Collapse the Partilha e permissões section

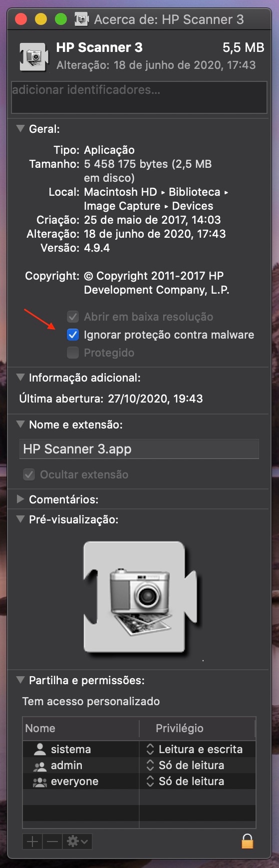tap(20, 680)
